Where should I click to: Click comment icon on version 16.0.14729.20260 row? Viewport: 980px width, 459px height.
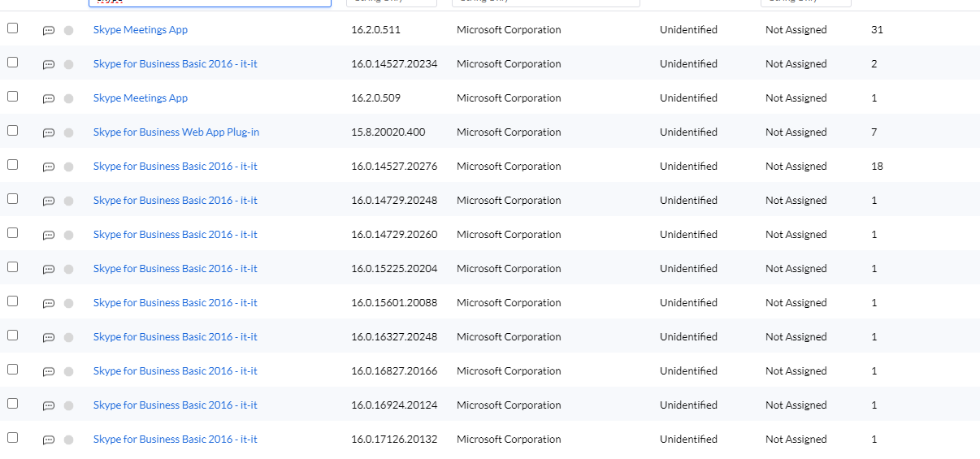[x=49, y=236]
